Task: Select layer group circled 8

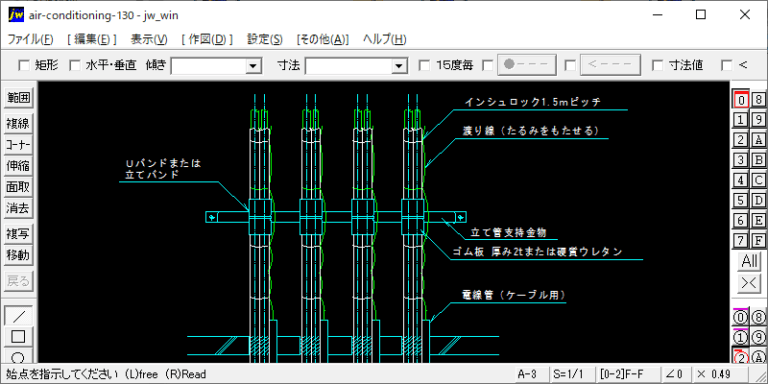Action: 758,317
